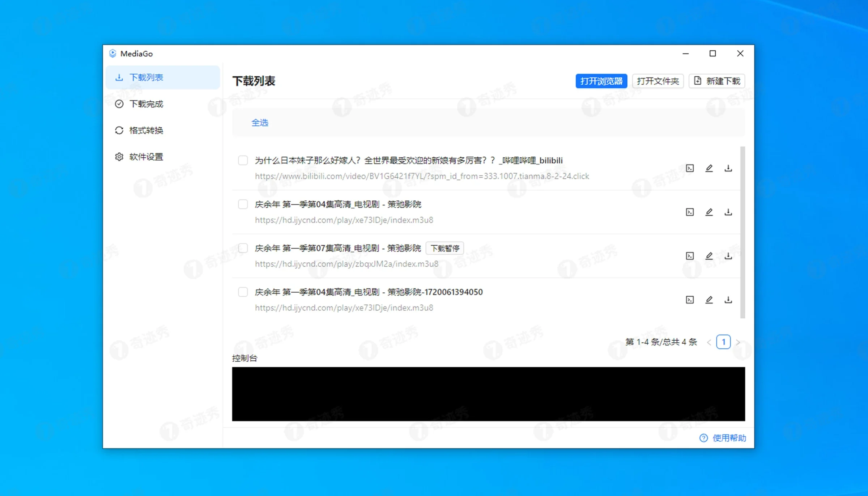Click the 新建下载 button
The image size is (868, 496).
tap(717, 81)
